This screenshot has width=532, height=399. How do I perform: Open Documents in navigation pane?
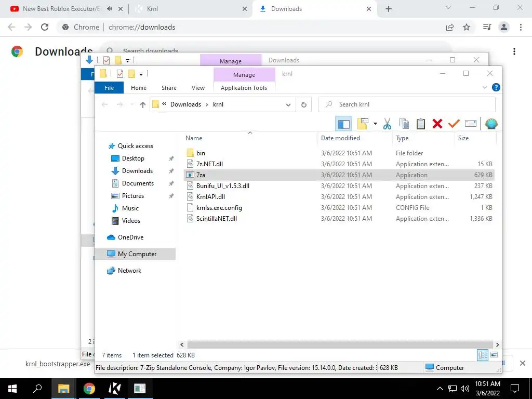tap(138, 183)
